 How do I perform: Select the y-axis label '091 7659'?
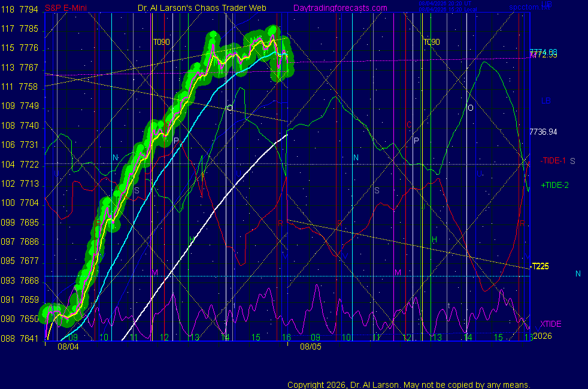click(19, 300)
